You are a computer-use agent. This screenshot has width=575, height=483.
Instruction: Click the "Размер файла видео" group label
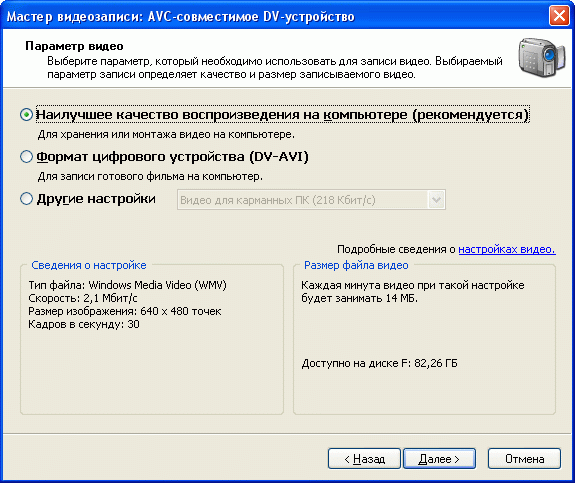[356, 265]
